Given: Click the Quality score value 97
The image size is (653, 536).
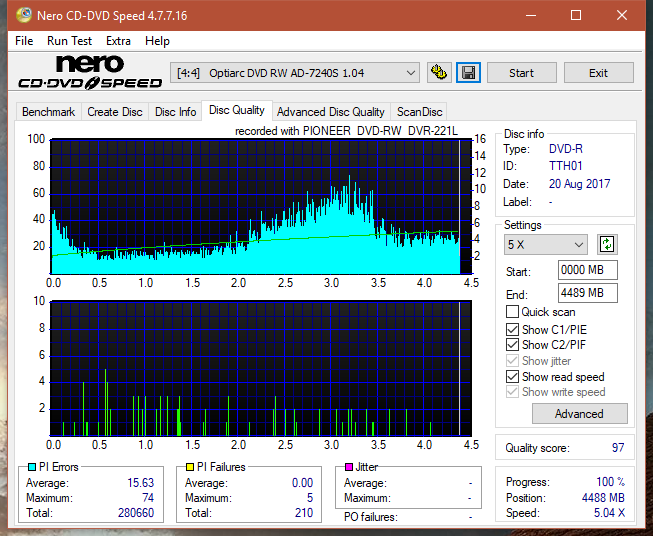Looking at the screenshot, I should point(618,448).
